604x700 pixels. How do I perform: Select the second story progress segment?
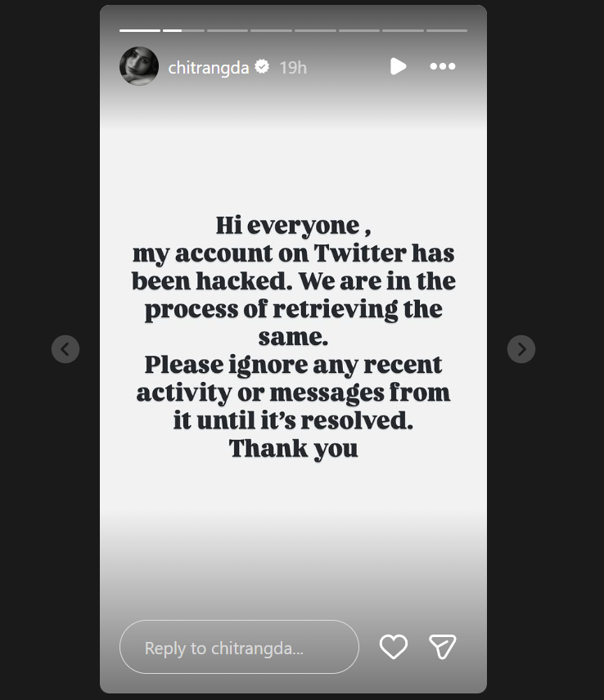point(183,30)
